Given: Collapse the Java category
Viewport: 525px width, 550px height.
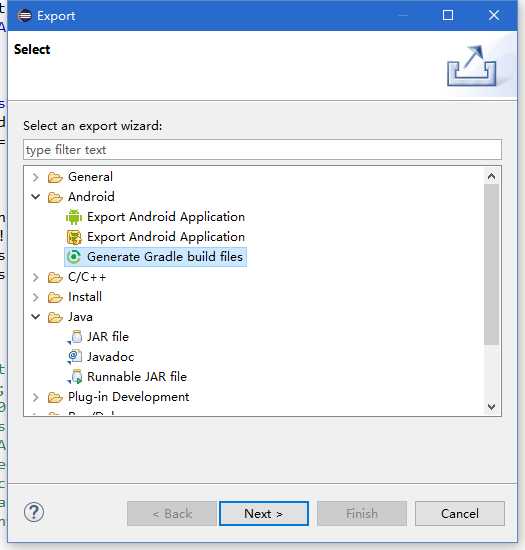Looking at the screenshot, I should [x=35, y=317].
